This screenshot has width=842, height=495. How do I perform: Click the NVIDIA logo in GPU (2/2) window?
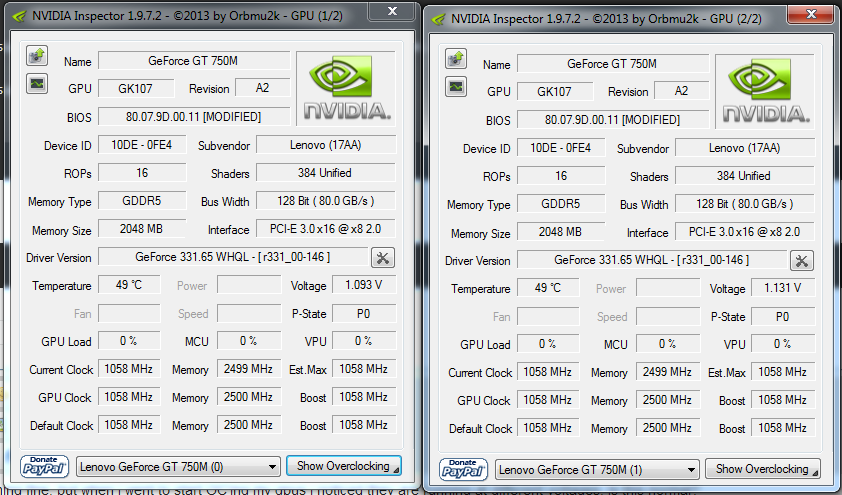click(x=765, y=92)
